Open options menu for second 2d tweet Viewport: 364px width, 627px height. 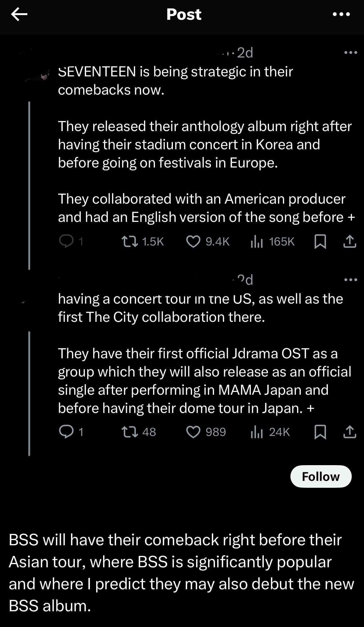[x=350, y=279]
